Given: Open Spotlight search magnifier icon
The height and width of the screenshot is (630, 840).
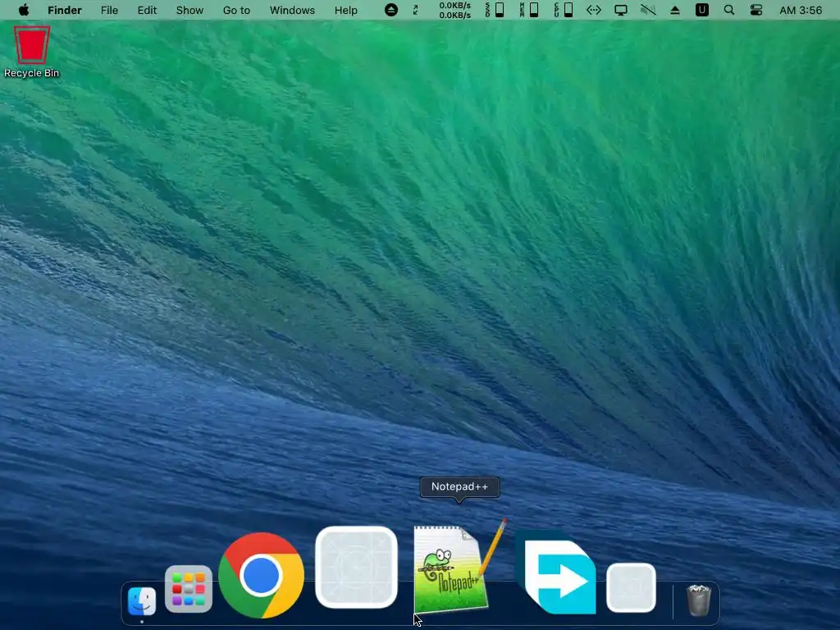Looking at the screenshot, I should pos(729,10).
